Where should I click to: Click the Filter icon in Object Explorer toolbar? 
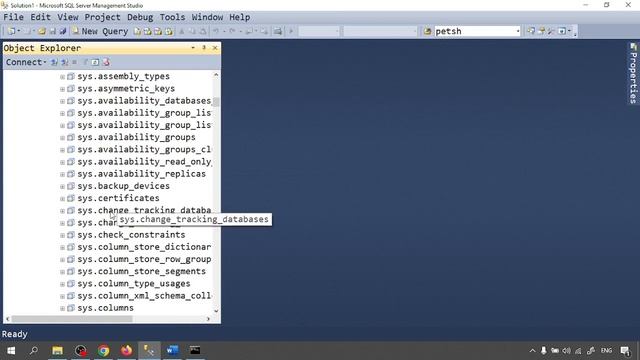(85, 62)
